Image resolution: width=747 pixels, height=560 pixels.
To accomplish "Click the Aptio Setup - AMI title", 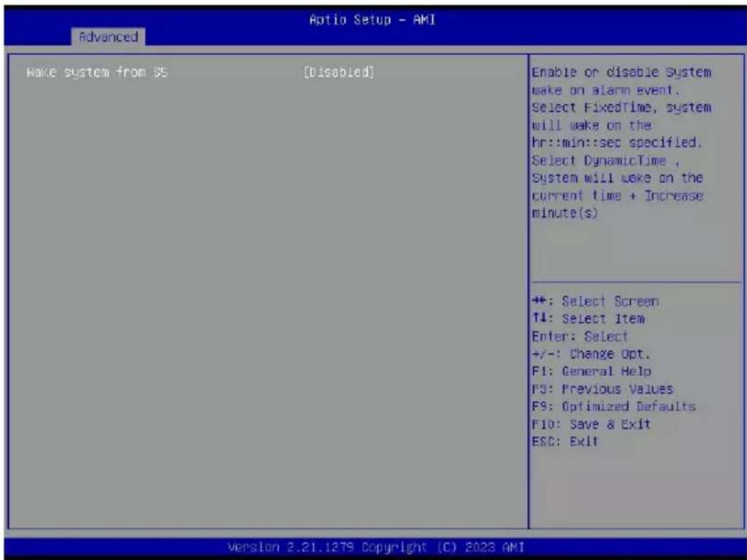I will coord(372,19).
